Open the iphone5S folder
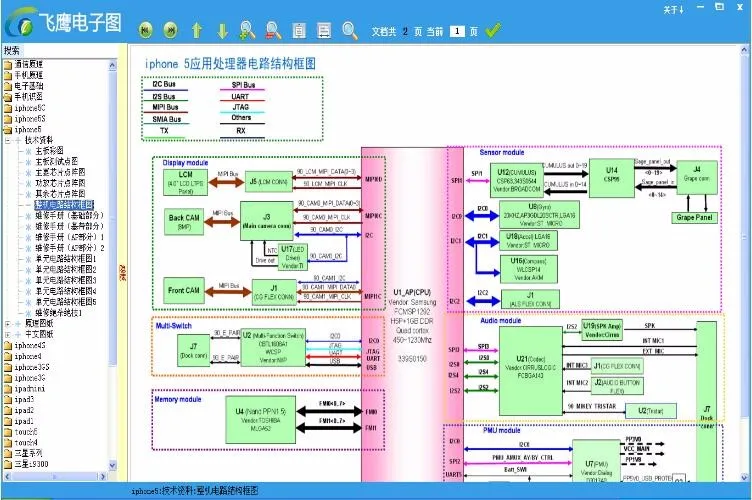This screenshot has height=500, width=752. [x=25, y=119]
